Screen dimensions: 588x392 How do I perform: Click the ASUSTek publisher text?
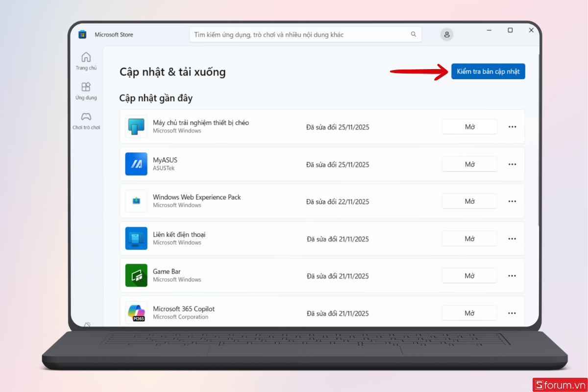click(x=164, y=168)
